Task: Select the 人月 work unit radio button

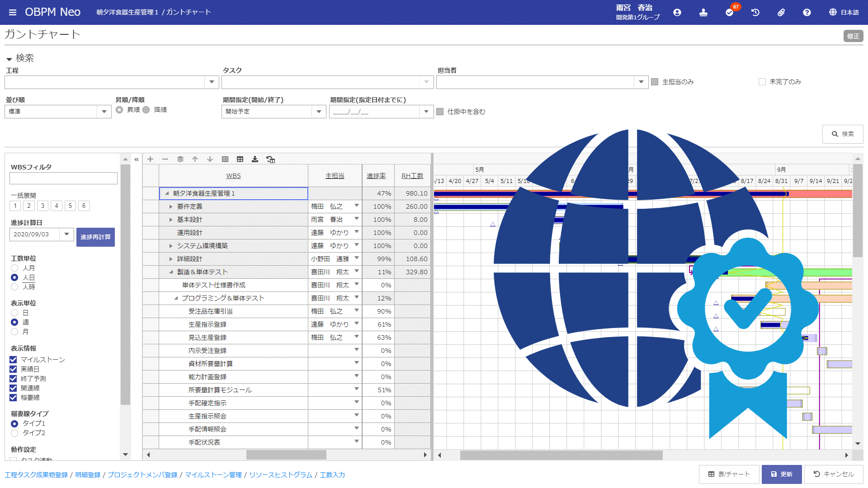Action: (x=14, y=268)
